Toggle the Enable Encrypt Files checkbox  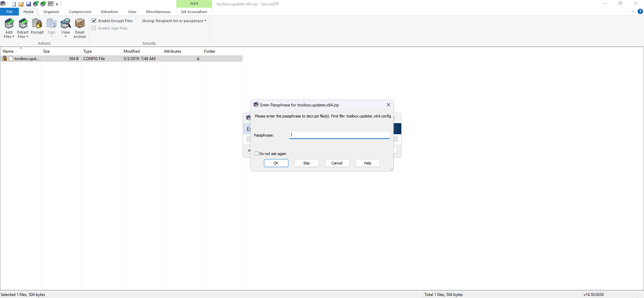click(x=94, y=21)
